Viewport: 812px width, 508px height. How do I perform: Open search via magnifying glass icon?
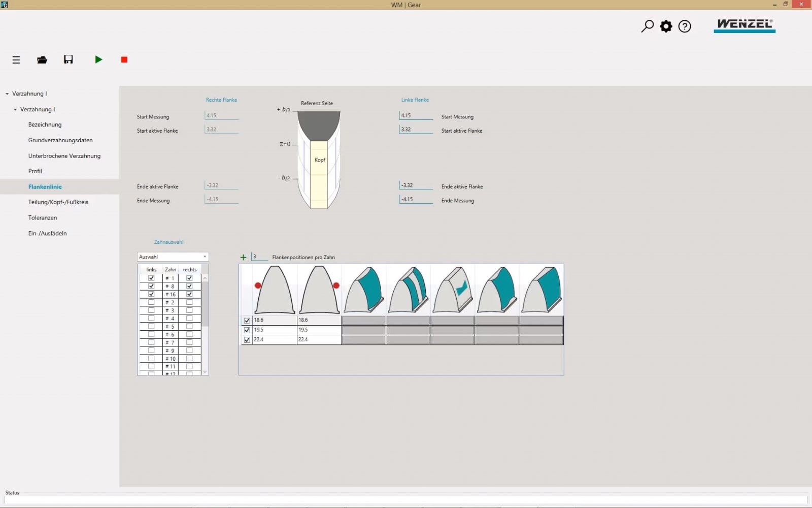647,26
